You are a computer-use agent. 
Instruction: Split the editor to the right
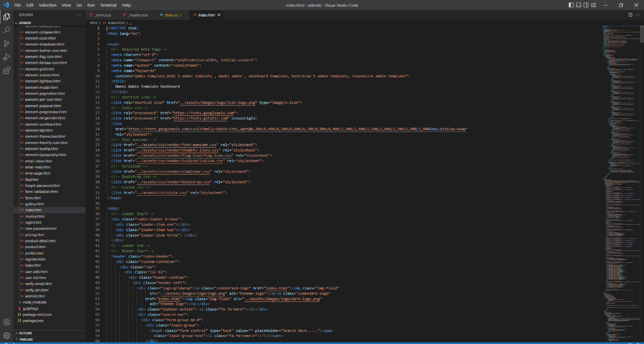coord(630,15)
